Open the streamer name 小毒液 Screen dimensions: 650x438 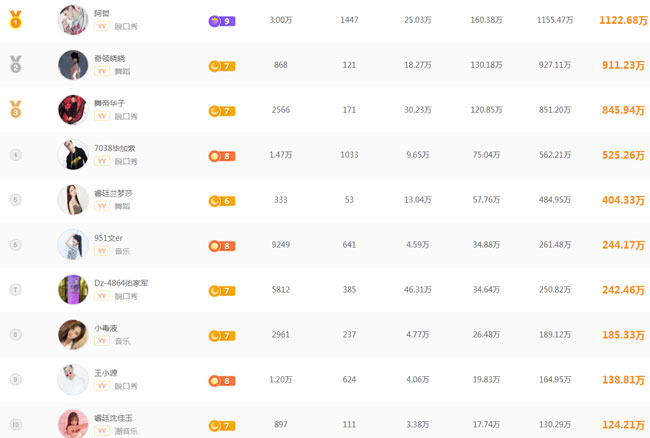106,328
